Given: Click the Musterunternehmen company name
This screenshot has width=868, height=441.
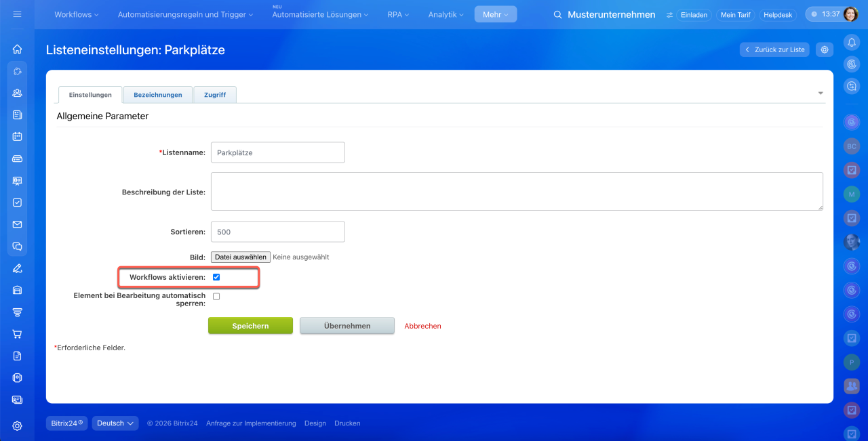Looking at the screenshot, I should tap(612, 14).
